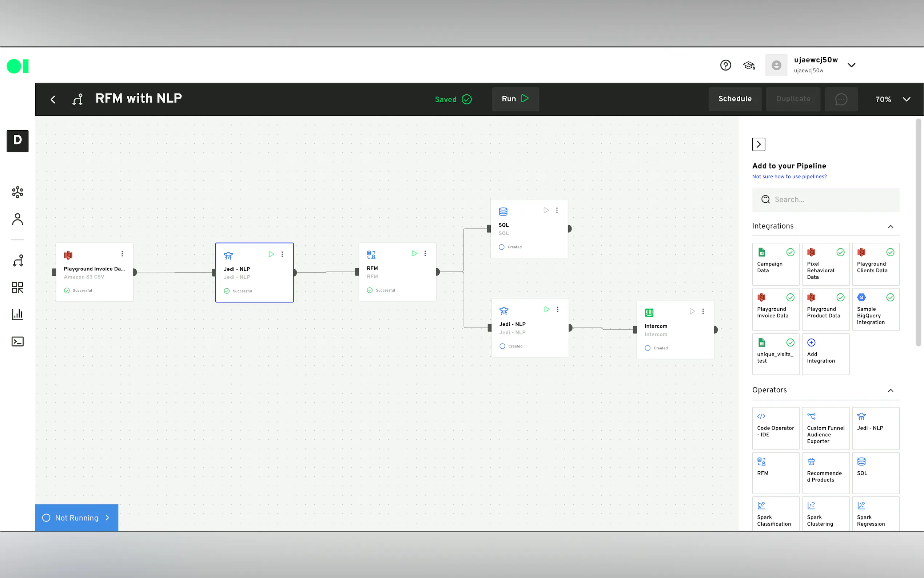Click the graduation cap tutorials icon

(748, 66)
